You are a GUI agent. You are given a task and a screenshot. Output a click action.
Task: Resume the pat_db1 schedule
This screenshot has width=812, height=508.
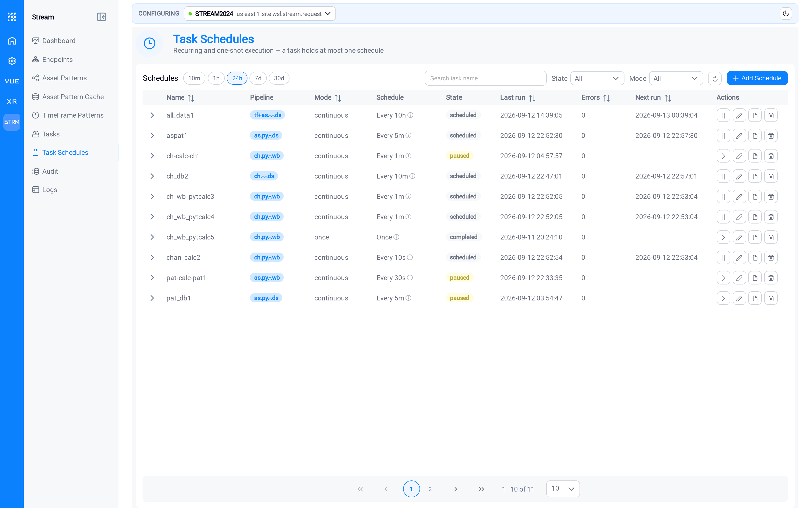click(x=723, y=298)
